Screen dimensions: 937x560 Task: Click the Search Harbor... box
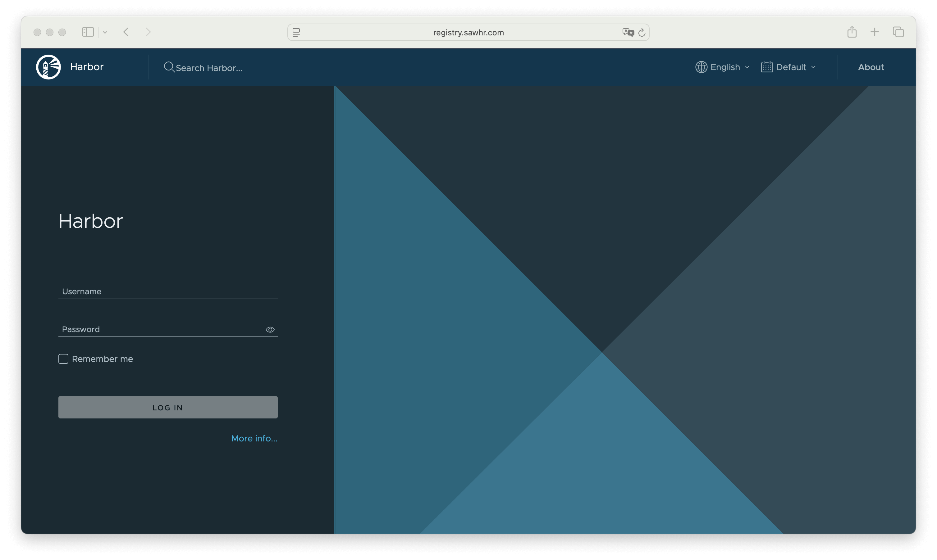(x=209, y=68)
